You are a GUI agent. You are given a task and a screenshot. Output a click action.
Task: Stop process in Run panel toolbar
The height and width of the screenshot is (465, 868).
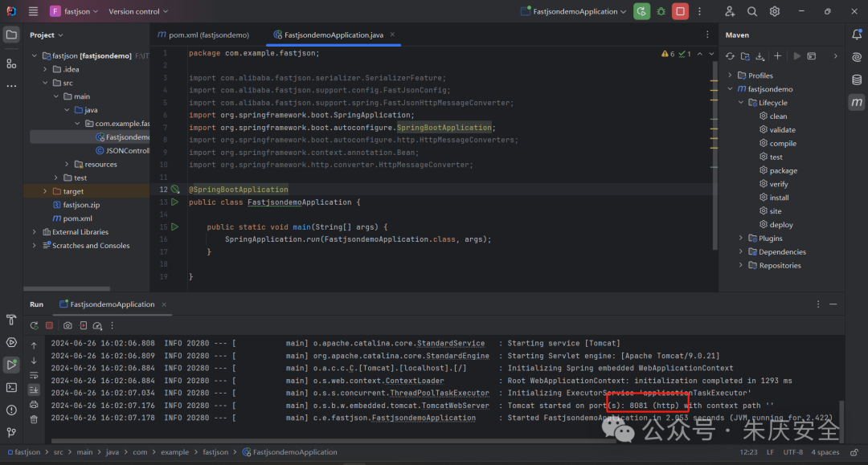tap(49, 326)
